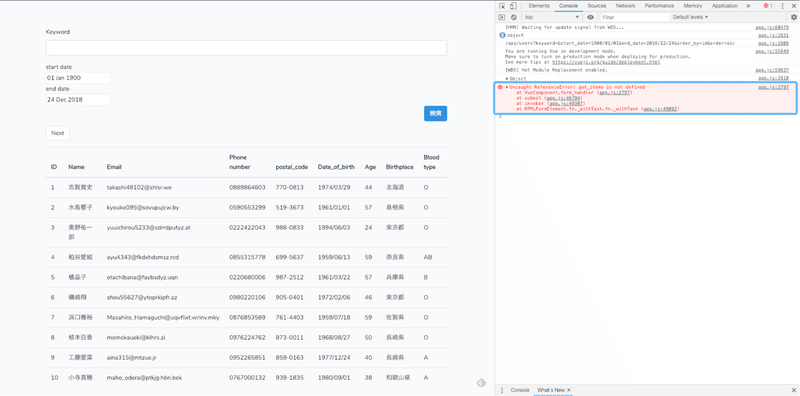
Task: Click the /api/users?keyword= console log line
Action: (x=620, y=43)
